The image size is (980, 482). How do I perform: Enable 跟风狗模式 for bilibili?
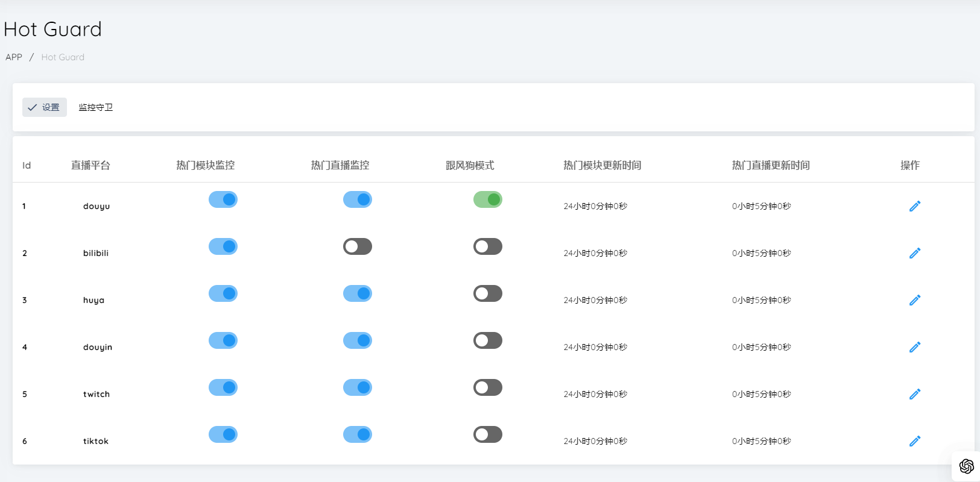tap(487, 246)
